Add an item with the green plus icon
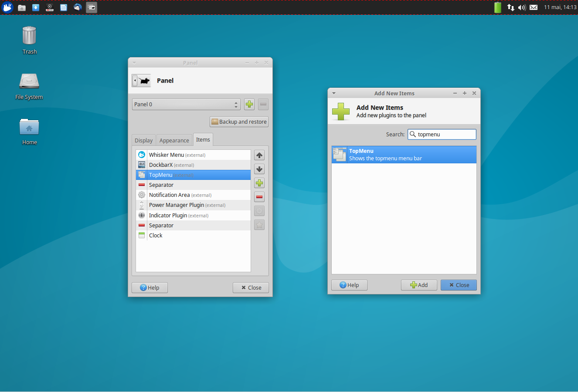The width and height of the screenshot is (578, 392). coord(259,183)
